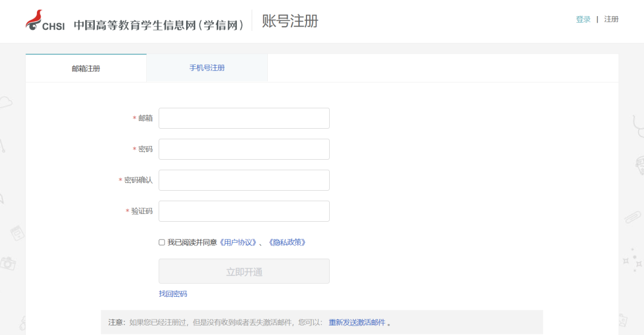Screen dimensions: 644x335
Task: Open the 《用户协议》 link
Action: coord(238,243)
